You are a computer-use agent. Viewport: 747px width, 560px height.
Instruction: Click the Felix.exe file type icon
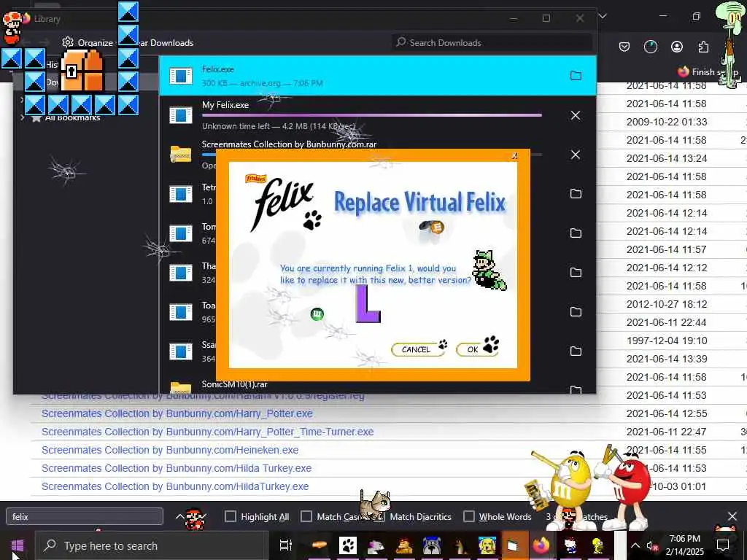(x=181, y=76)
